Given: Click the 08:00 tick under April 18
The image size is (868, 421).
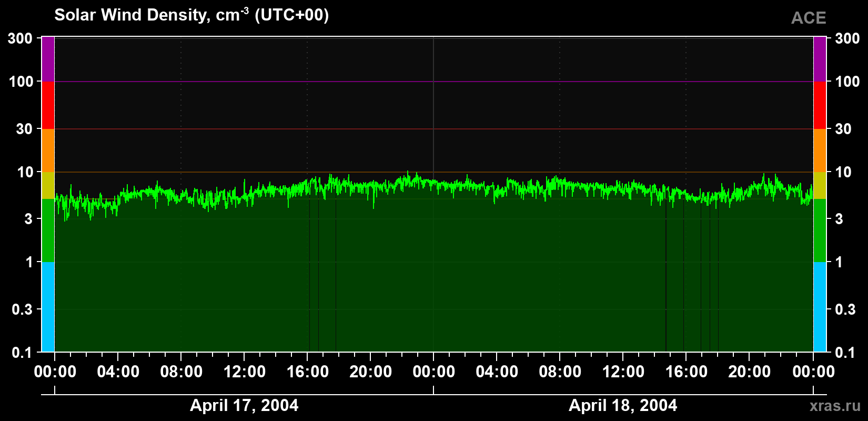Looking at the screenshot, I should click(560, 372).
